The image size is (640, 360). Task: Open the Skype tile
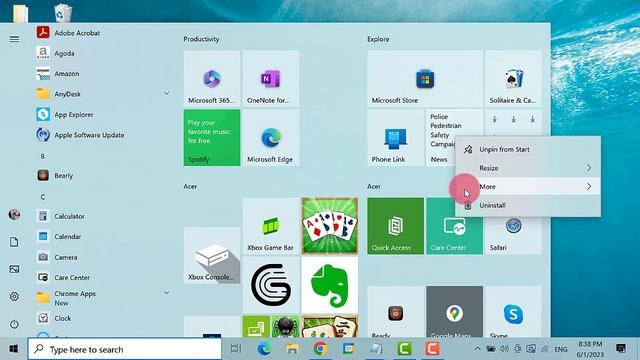pyautogui.click(x=513, y=312)
